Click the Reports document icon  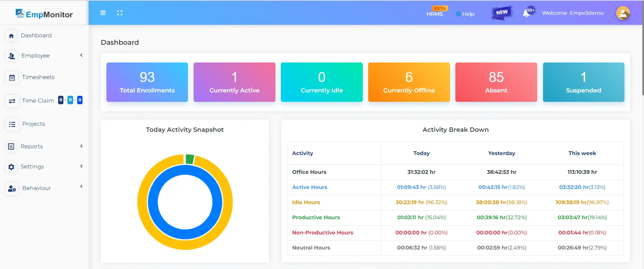11,146
